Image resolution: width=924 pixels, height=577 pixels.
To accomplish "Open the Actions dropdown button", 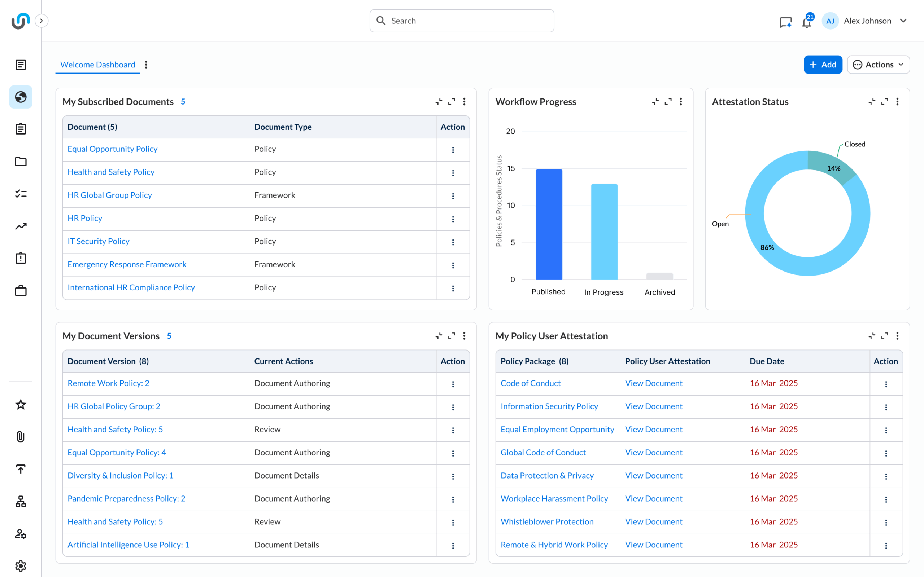I will (878, 65).
